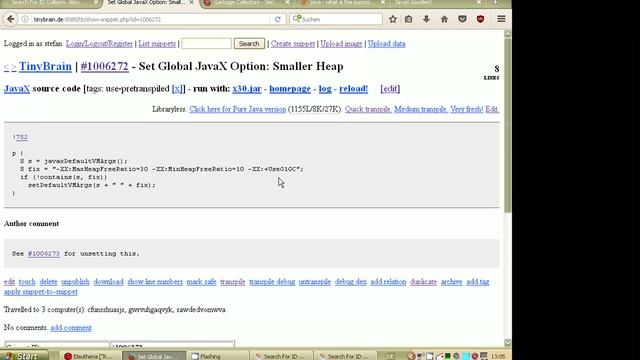Viewport: 640px width, 360px height.
Task: Go to next snippet with the > link
Action: 13,67
